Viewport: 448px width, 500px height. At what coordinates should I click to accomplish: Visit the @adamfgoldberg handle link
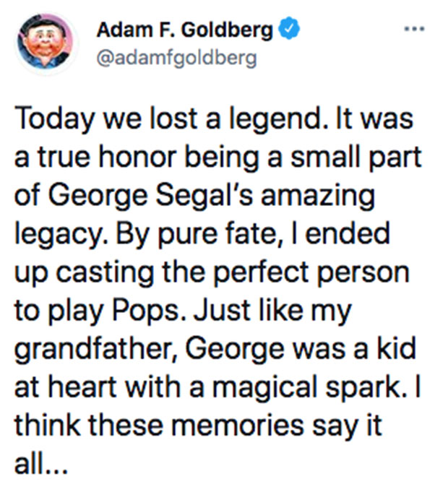[176, 58]
